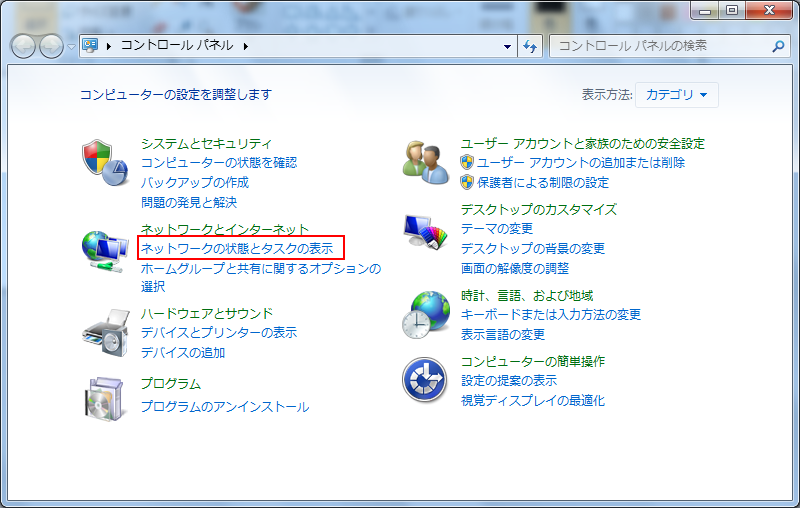The height and width of the screenshot is (508, 800).
Task: Click the magnifier icon in search box
Action: 778,46
